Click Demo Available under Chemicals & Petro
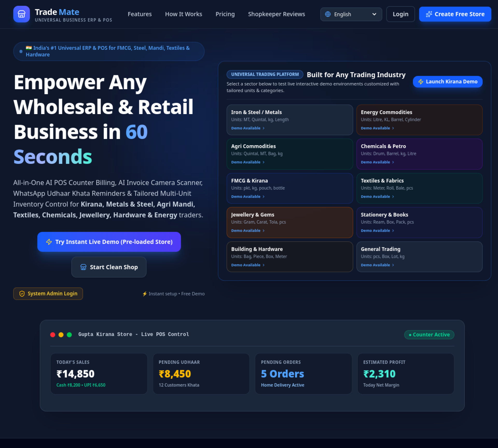This screenshot has width=498, height=448. tap(377, 162)
